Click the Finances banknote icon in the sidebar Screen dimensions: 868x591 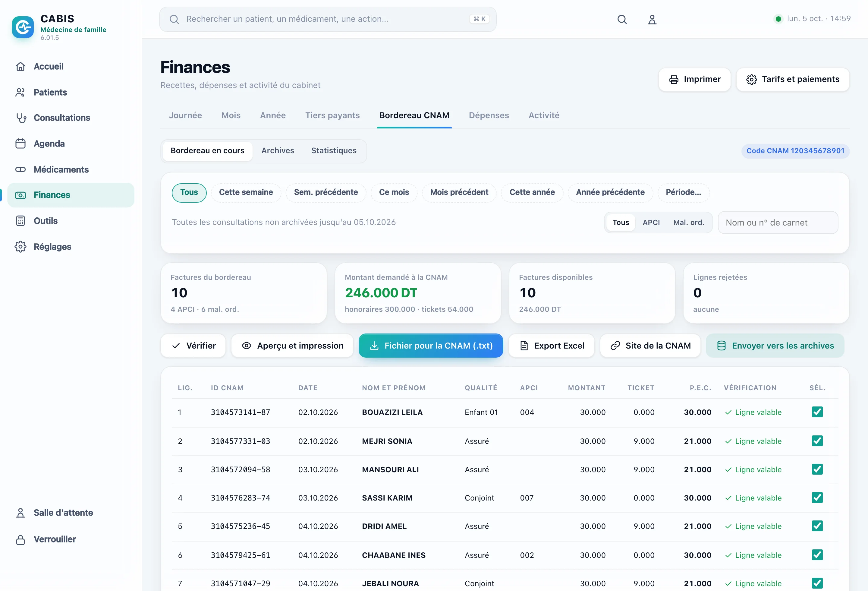pos(20,195)
